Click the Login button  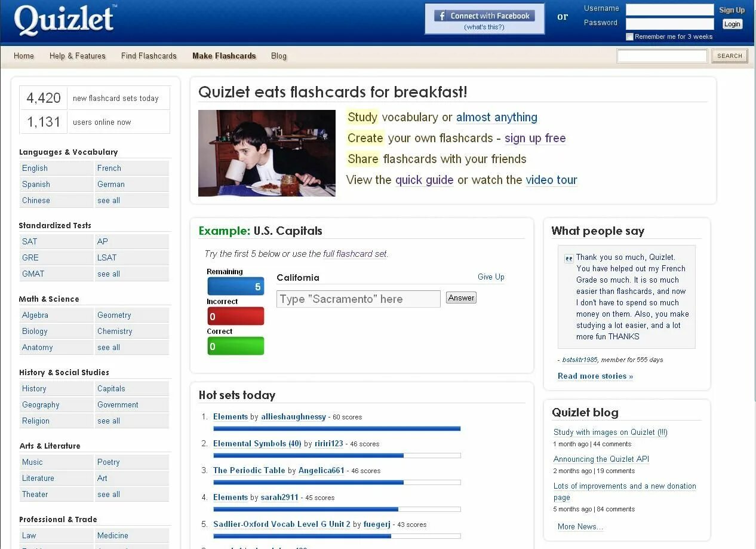tap(732, 24)
